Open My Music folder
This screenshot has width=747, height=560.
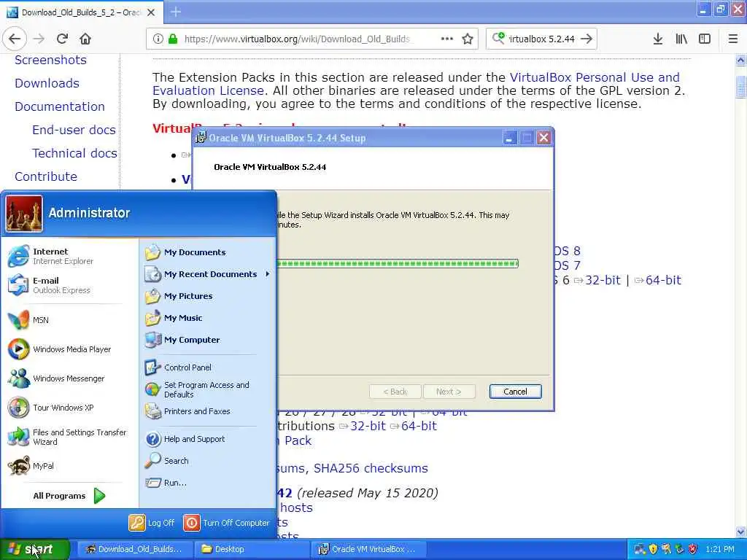pyautogui.click(x=208, y=318)
